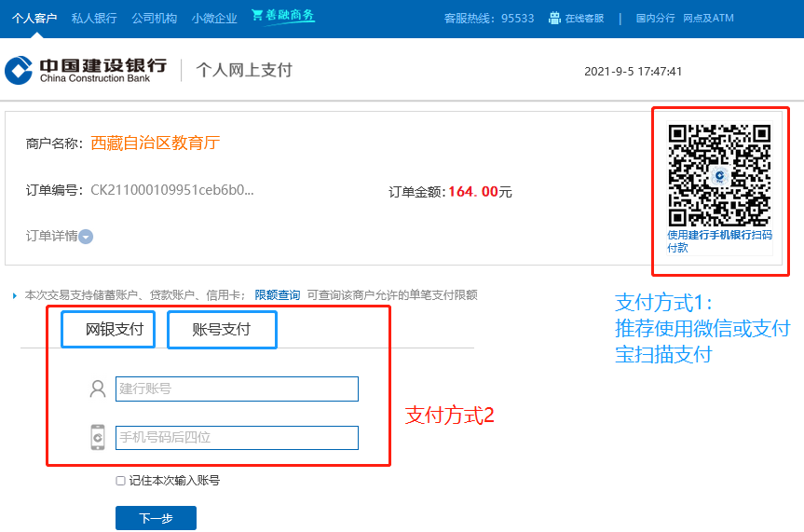Click the small blue triangle before the transaction notice
804x532 pixels.
[15, 295]
